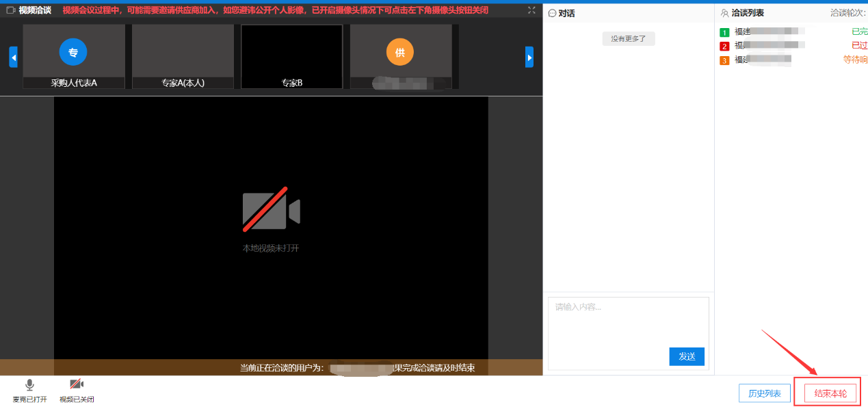Select 专家B video thumbnail

coord(292,57)
